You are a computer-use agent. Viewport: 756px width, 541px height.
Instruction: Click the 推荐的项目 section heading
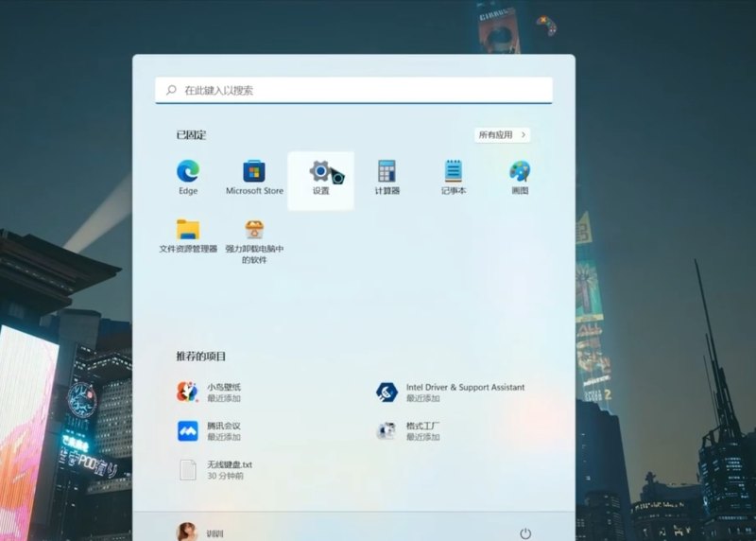tap(201, 357)
